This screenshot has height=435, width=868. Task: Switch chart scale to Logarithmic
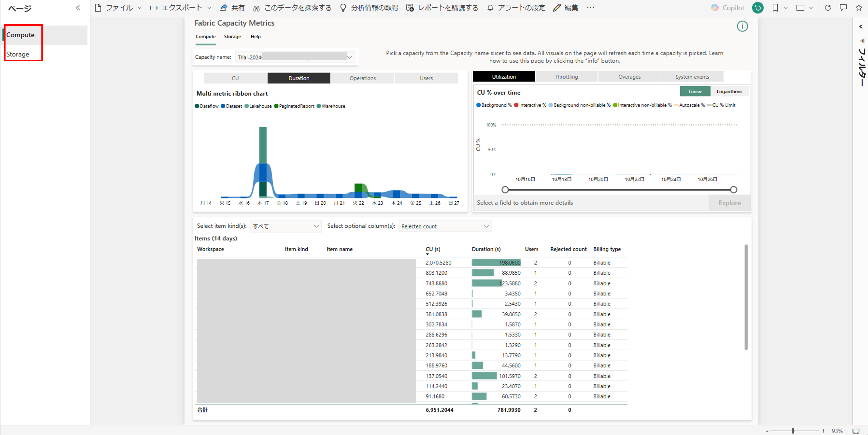click(x=730, y=91)
